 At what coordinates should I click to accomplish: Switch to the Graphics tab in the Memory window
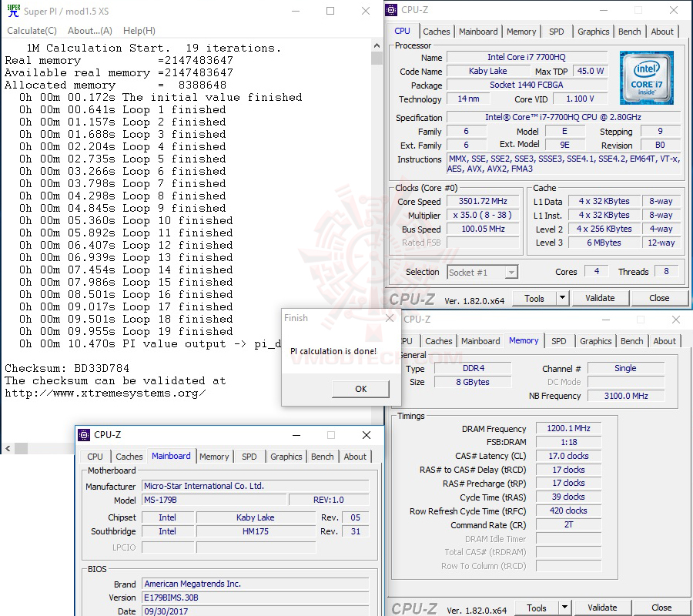(x=596, y=340)
